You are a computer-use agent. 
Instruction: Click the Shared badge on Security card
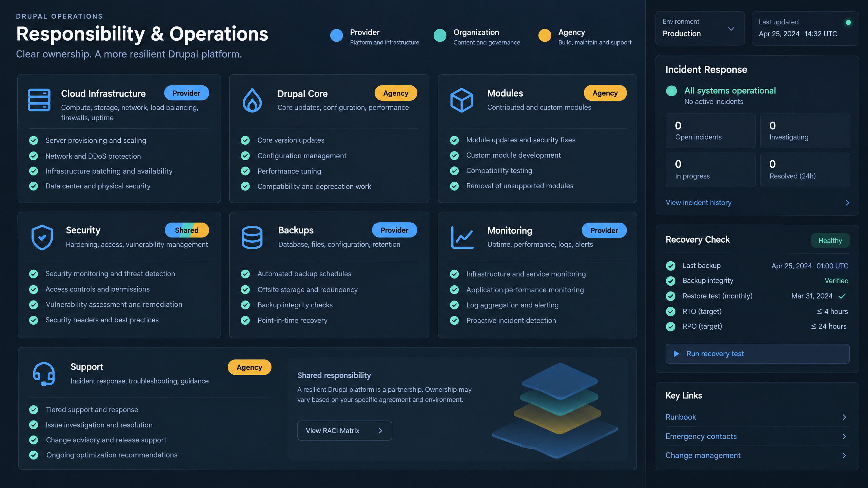pyautogui.click(x=187, y=230)
